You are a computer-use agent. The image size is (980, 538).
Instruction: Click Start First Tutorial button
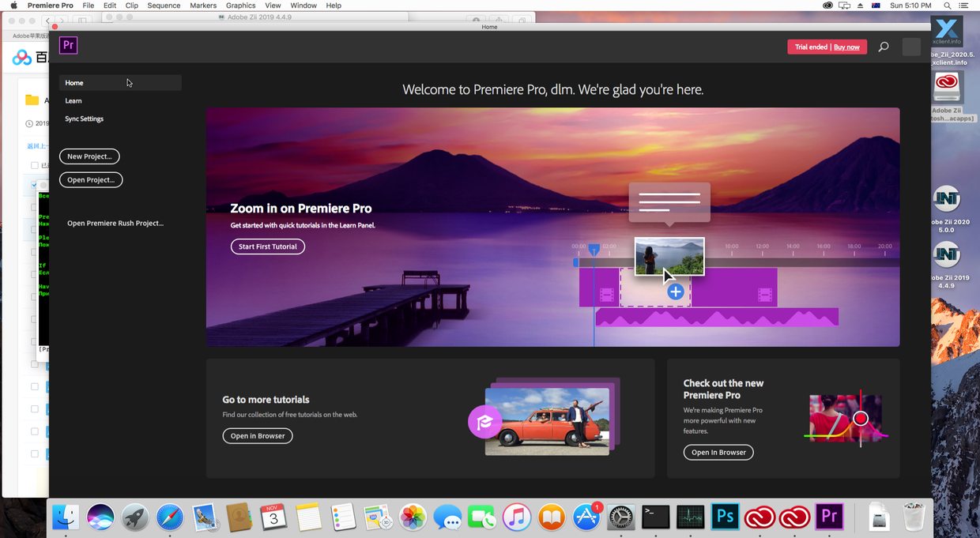[268, 246]
